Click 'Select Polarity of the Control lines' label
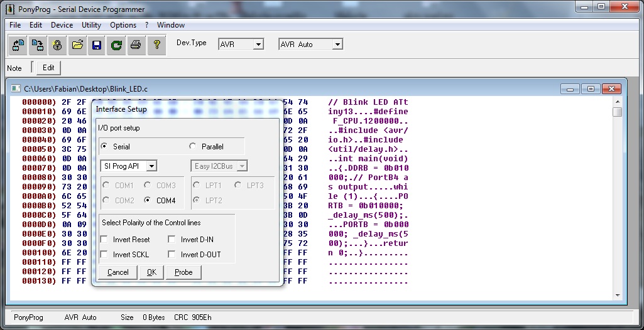This screenshot has width=644, height=330. 151,223
